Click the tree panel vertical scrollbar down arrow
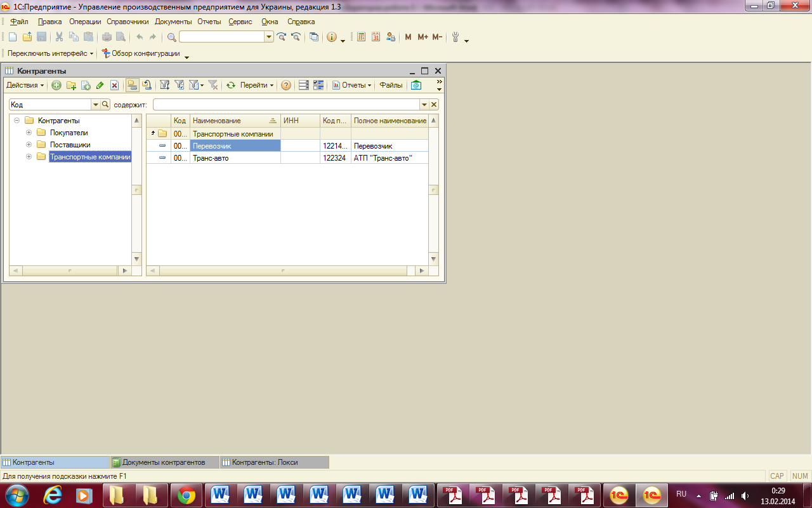 [136, 258]
